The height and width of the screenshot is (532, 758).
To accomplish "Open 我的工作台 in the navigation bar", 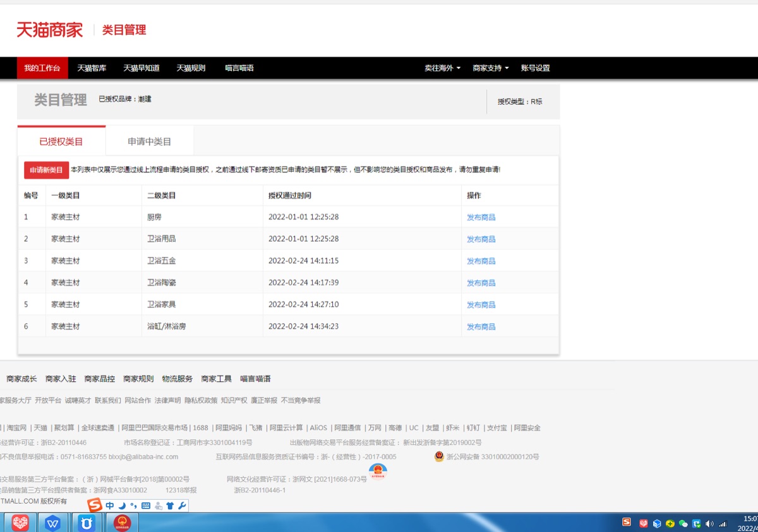I will [x=42, y=68].
